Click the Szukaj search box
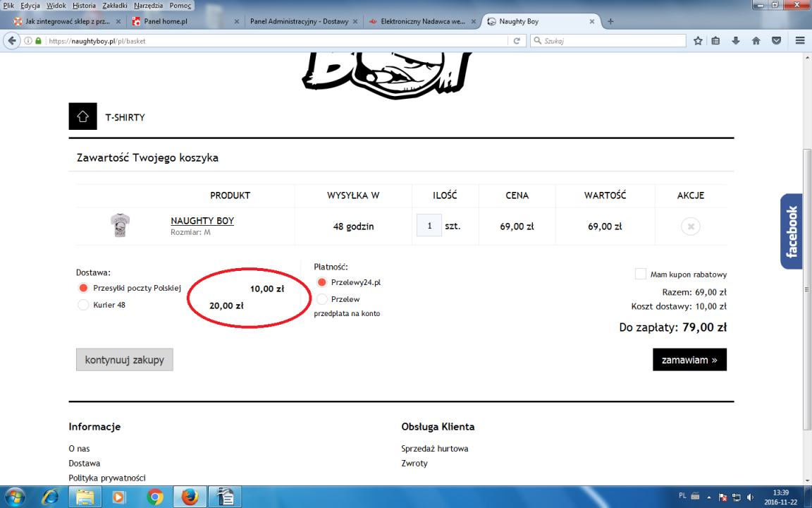812x508 pixels. [608, 40]
